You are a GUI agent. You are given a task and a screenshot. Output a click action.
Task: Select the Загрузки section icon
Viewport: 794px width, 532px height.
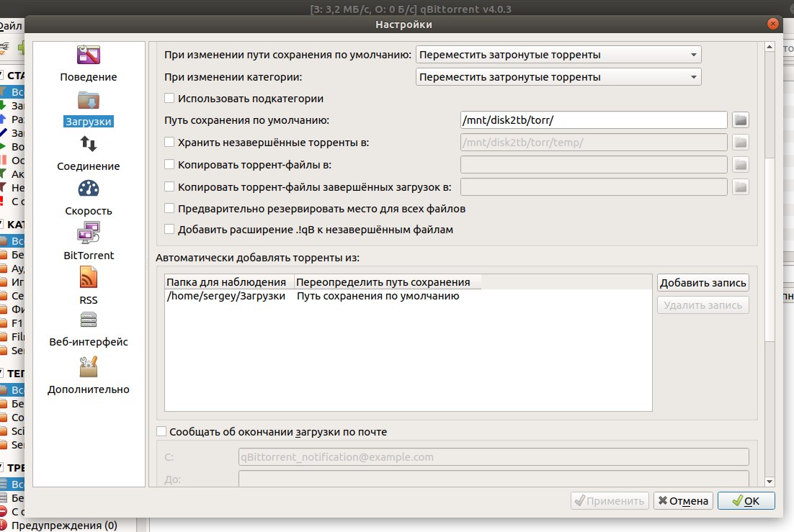point(88,100)
